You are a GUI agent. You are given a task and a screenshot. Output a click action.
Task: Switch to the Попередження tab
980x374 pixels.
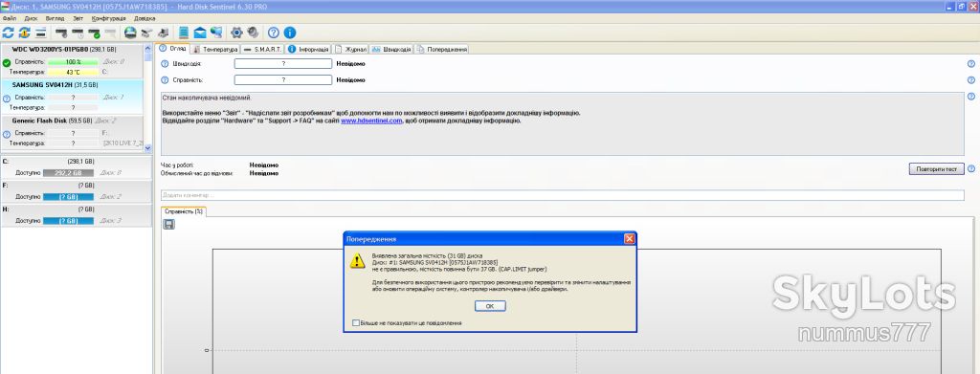[x=442, y=49]
